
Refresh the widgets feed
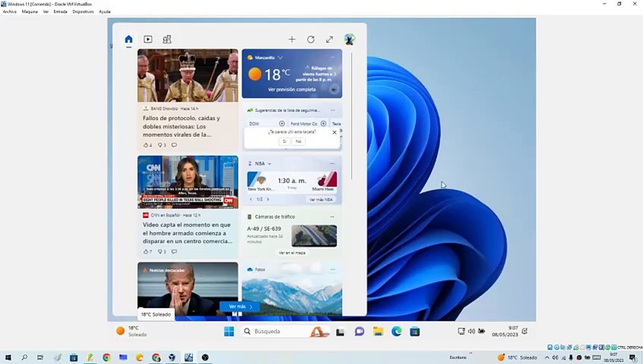(x=311, y=39)
